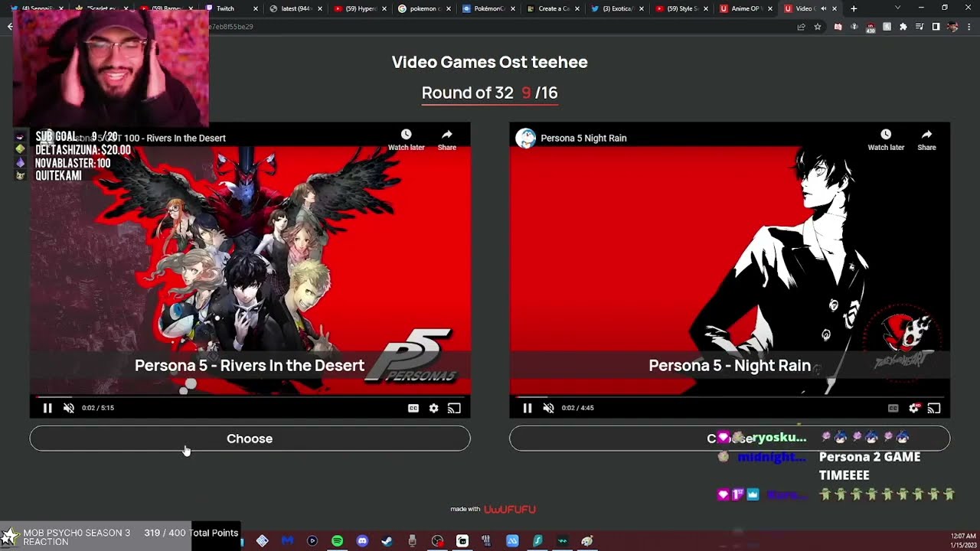Switch to the 'Anime OP' tab
The width and height of the screenshot is (980, 551).
[745, 8]
